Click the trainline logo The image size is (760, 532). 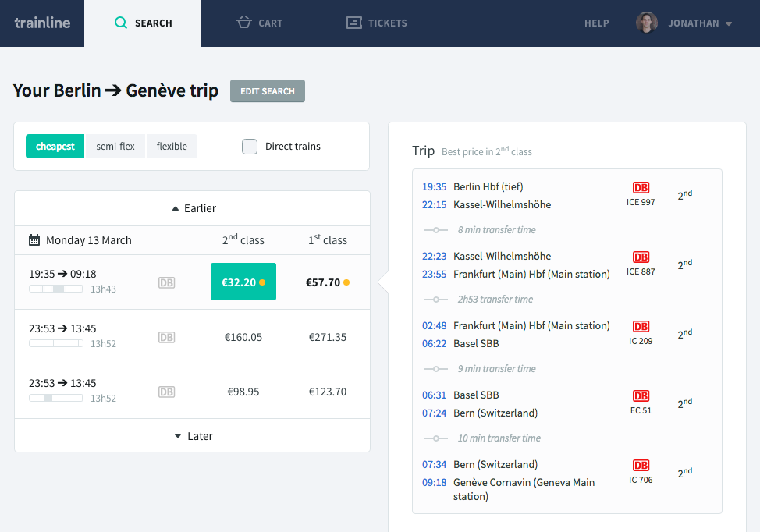coord(42,23)
